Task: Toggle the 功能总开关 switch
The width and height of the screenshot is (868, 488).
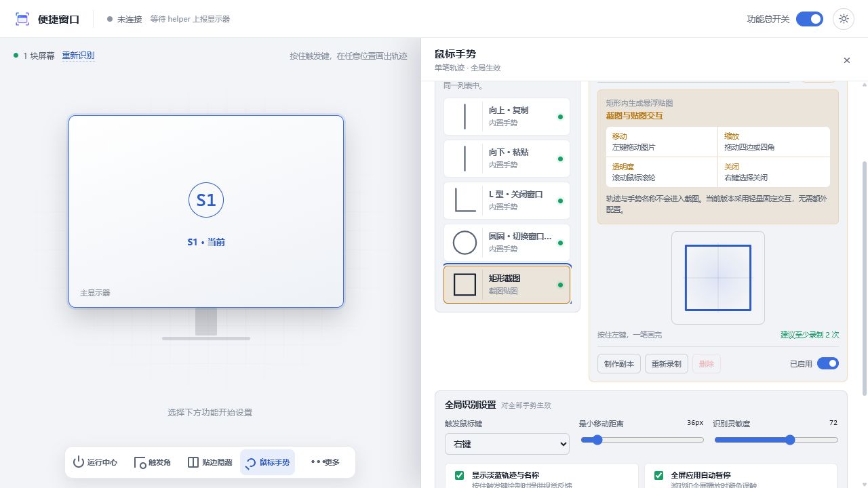Action: coord(810,19)
